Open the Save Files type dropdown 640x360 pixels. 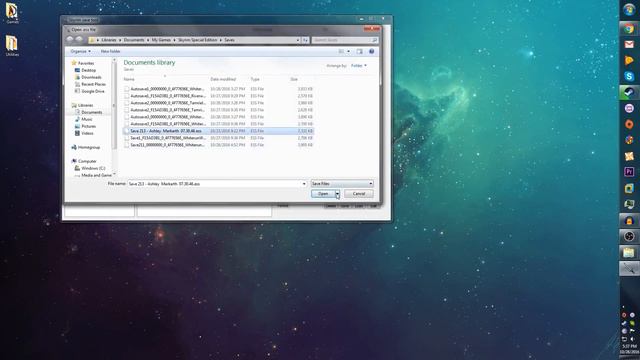point(342,184)
